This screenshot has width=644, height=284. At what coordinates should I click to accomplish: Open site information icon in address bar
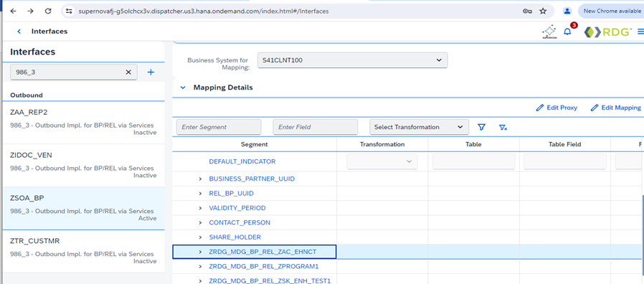(x=69, y=11)
